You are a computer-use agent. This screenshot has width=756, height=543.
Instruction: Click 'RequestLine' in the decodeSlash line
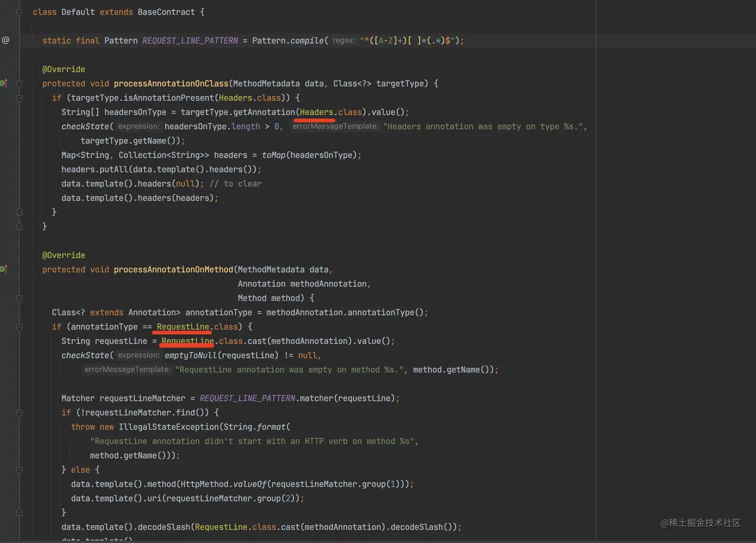coord(221,527)
